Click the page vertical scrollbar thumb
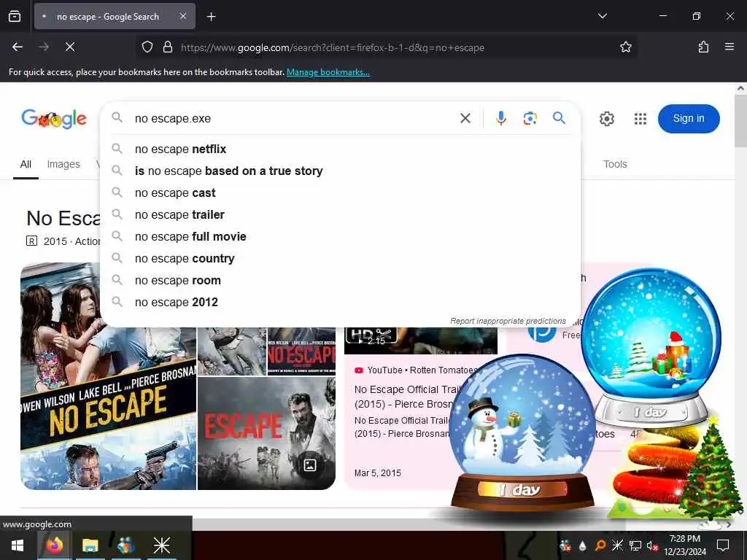This screenshot has height=560, width=747. pyautogui.click(x=740, y=122)
